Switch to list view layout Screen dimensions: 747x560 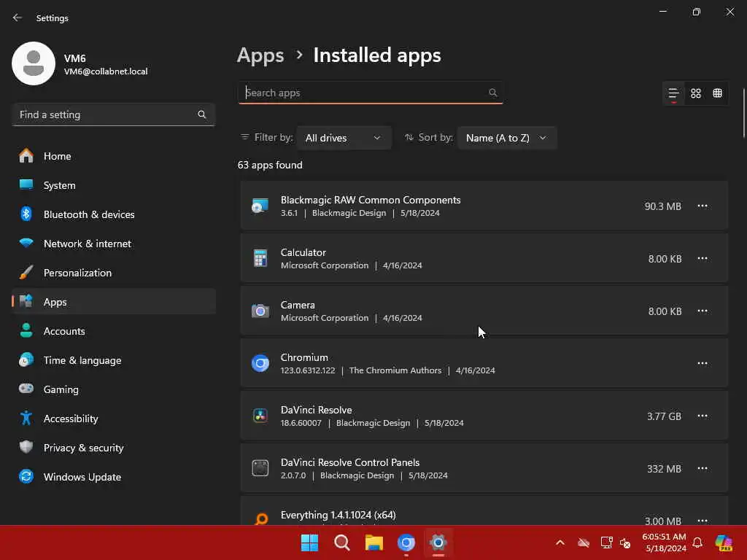tap(673, 93)
